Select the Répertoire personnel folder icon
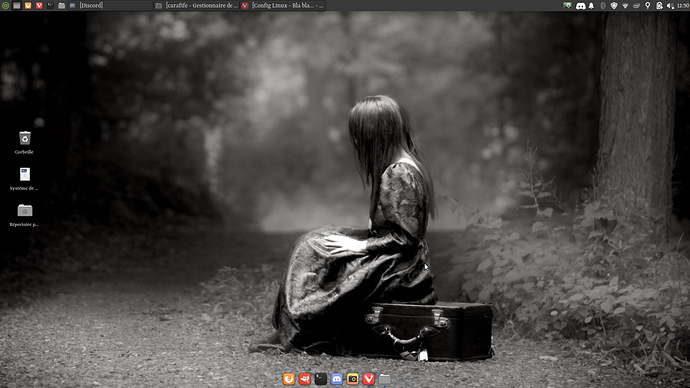 point(25,210)
